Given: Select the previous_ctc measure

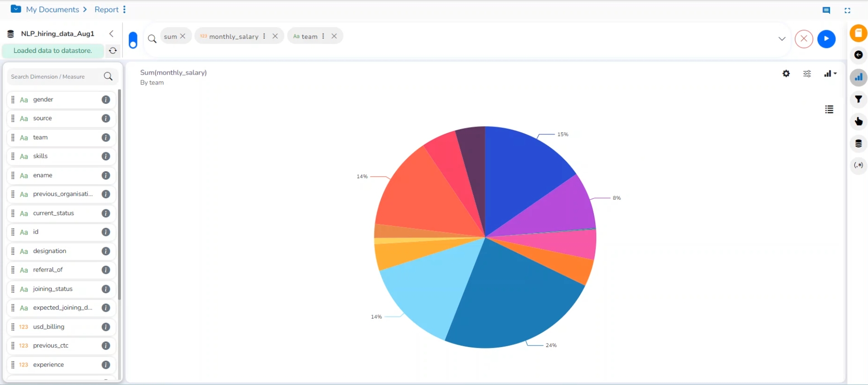Looking at the screenshot, I should tap(61, 346).
